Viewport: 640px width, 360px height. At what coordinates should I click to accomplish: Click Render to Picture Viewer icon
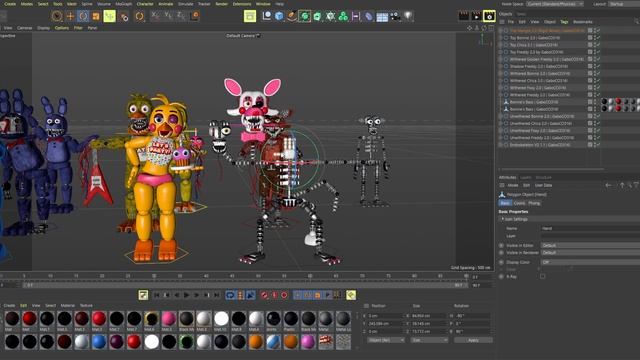point(476,16)
